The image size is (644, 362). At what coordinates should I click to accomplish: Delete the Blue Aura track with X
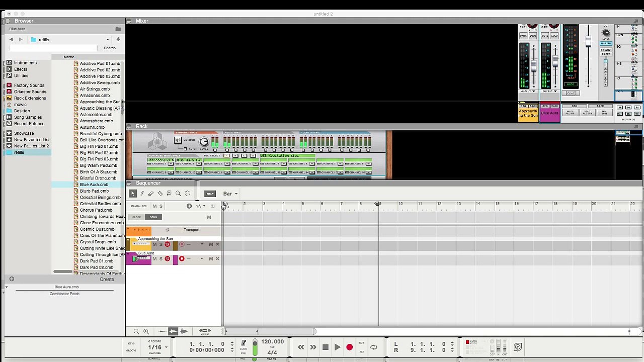pos(217,259)
